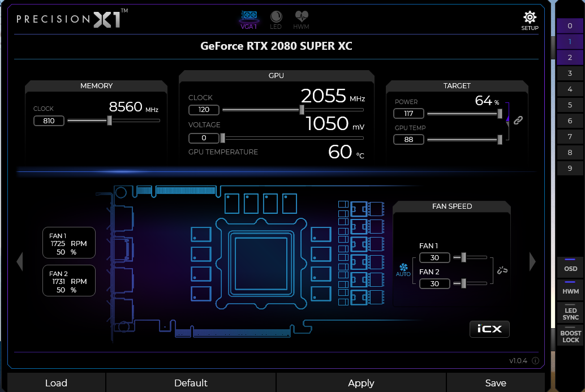Click the memory clock offset field 810

point(49,121)
